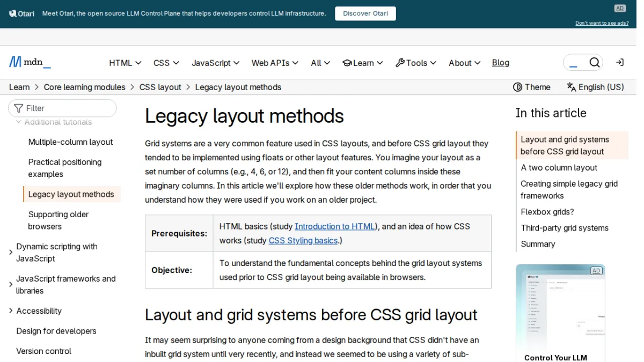Jump to A two column layout section
The width and height of the screenshot is (644, 362).
tap(559, 167)
